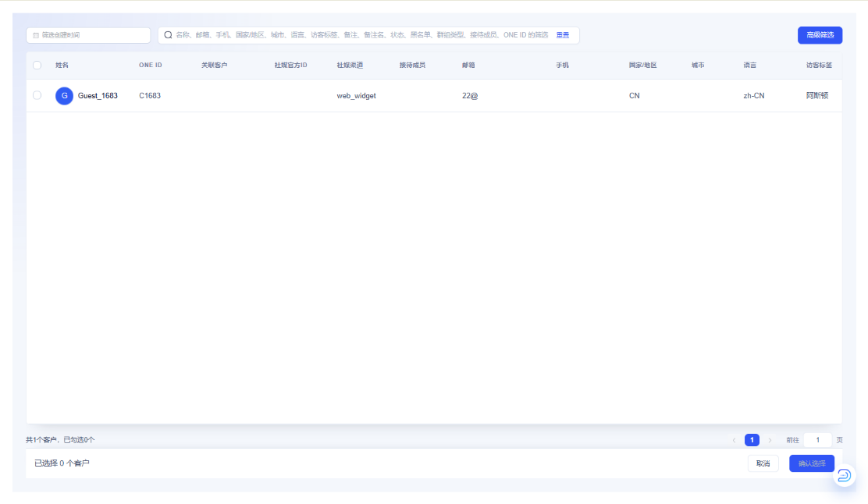This screenshot has height=504, width=868.
Task: Click the 前往 page number input box
Action: click(817, 440)
